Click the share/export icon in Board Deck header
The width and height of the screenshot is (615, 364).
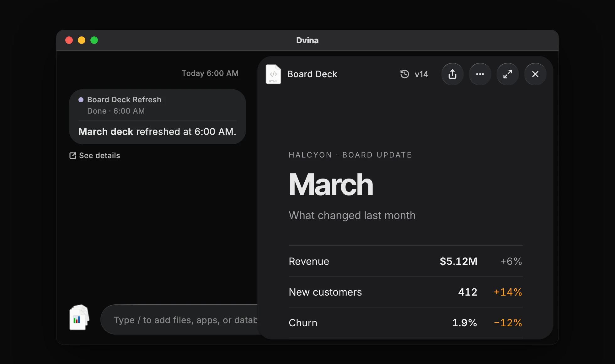(x=452, y=74)
